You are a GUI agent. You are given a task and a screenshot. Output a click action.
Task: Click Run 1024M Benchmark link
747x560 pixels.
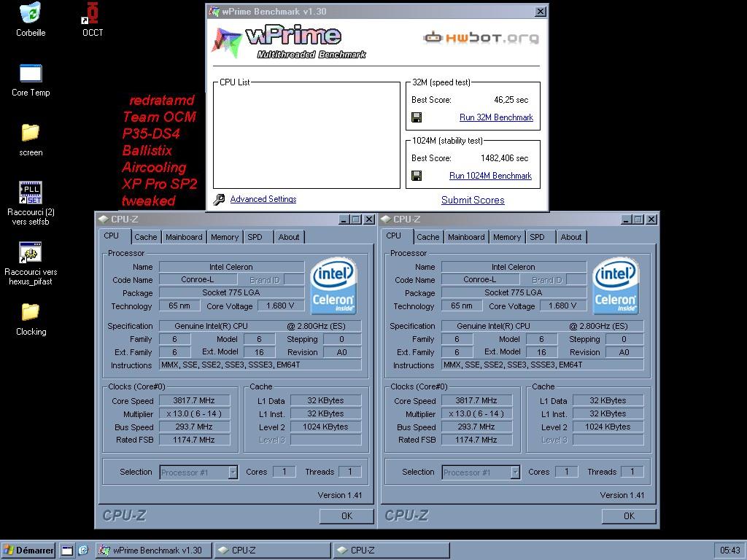click(490, 176)
